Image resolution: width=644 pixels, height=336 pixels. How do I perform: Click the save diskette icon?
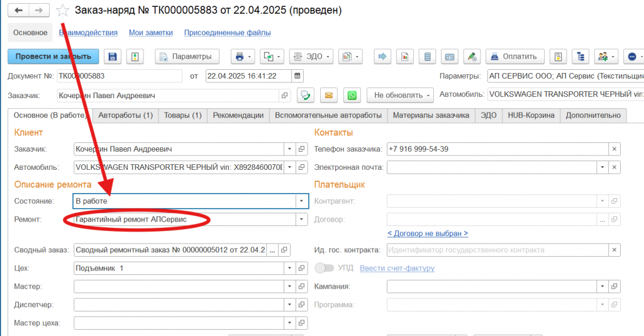pyautogui.click(x=113, y=57)
